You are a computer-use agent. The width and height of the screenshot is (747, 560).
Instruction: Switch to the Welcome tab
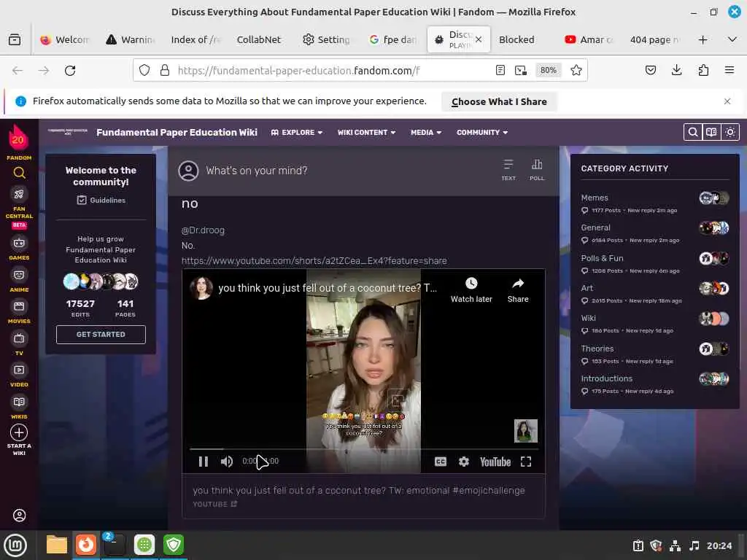pos(65,39)
